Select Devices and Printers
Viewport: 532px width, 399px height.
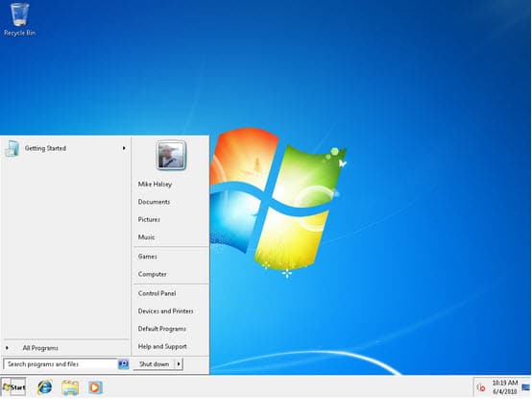(165, 312)
